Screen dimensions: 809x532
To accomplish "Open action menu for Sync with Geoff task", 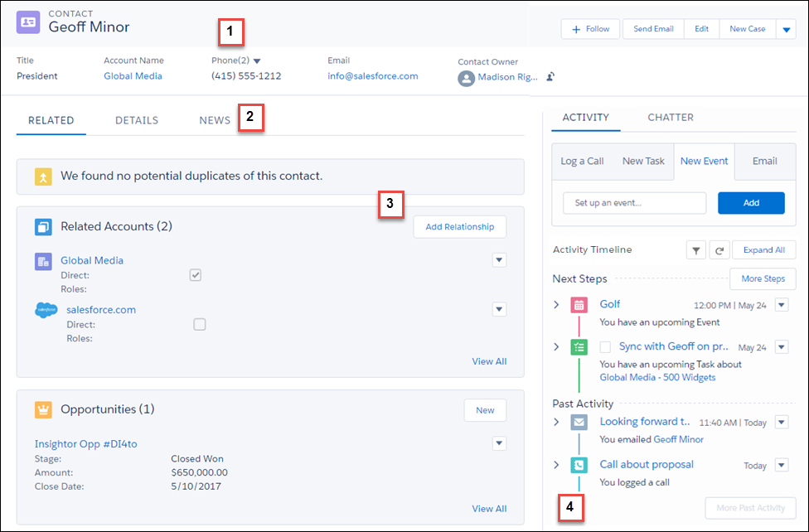I will pyautogui.click(x=782, y=347).
